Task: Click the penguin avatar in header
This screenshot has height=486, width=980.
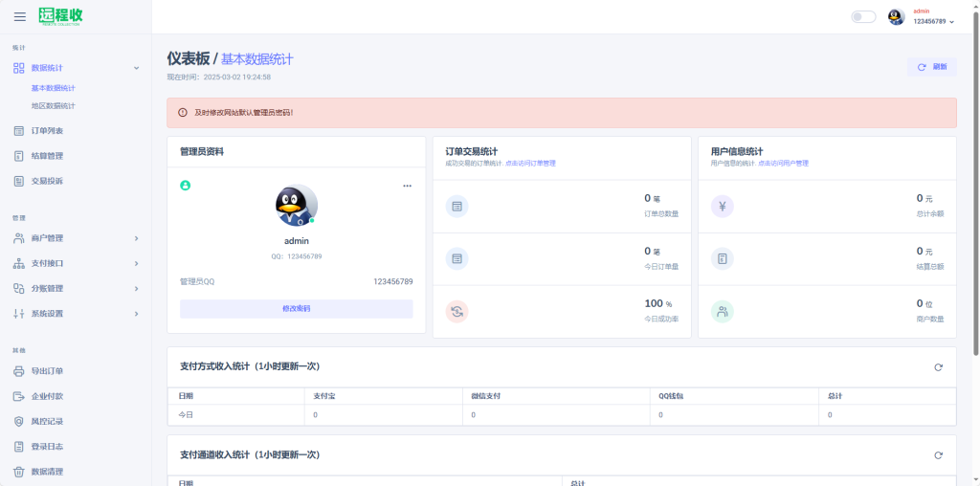Action: tap(896, 17)
